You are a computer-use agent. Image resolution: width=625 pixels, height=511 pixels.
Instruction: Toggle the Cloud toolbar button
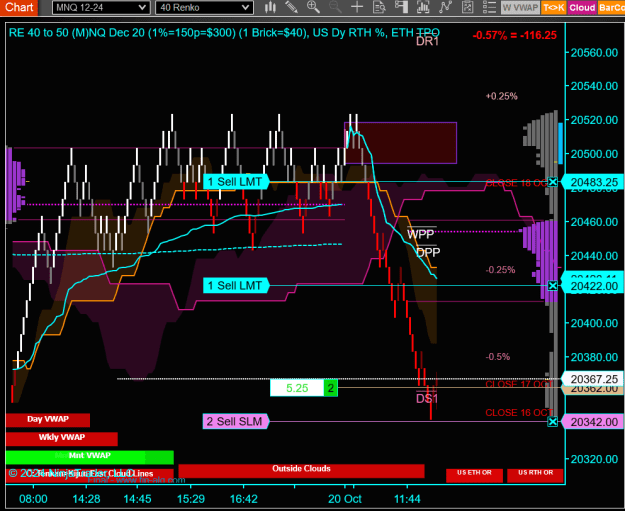[582, 8]
